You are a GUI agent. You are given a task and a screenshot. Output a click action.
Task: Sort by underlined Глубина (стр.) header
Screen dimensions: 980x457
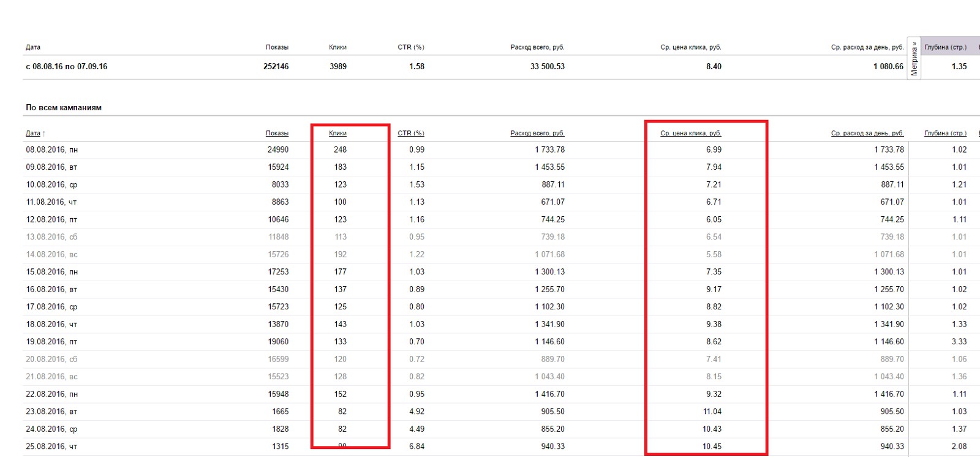(x=945, y=133)
